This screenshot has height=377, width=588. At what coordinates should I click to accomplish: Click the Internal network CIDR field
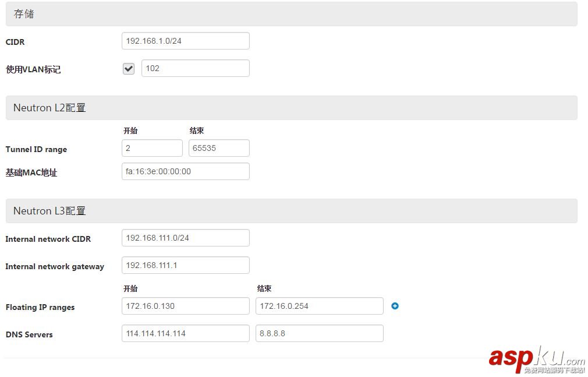185,238
